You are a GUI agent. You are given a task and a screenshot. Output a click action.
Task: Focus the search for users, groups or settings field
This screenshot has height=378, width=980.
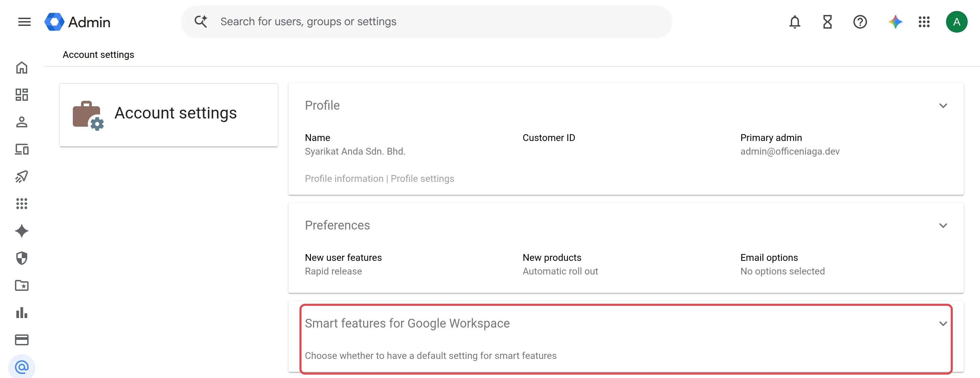point(426,21)
